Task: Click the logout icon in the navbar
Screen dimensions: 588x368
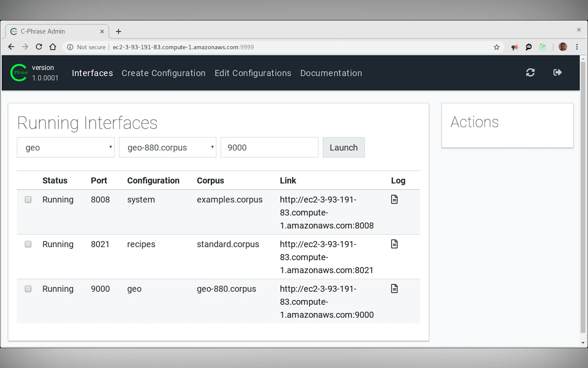Action: tap(557, 73)
